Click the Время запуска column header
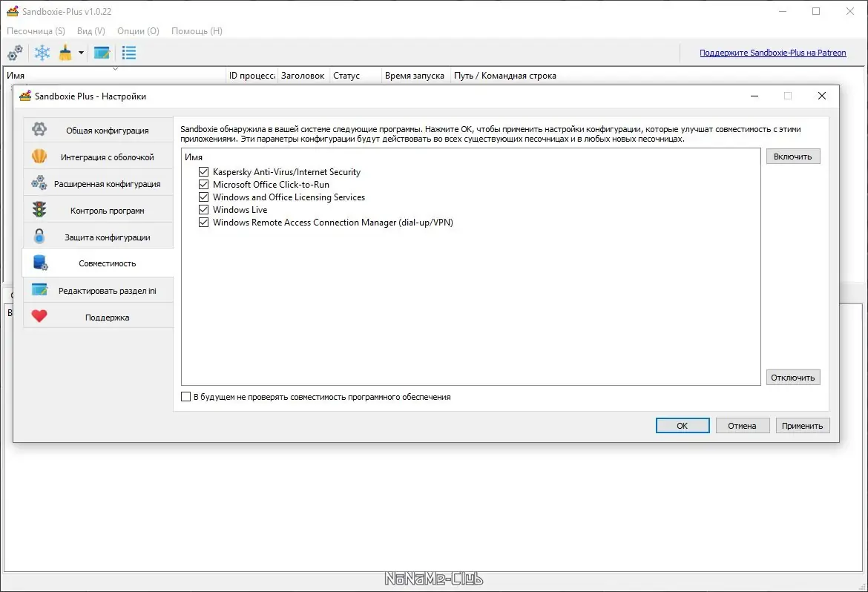Image resolution: width=868 pixels, height=592 pixels. coord(415,76)
